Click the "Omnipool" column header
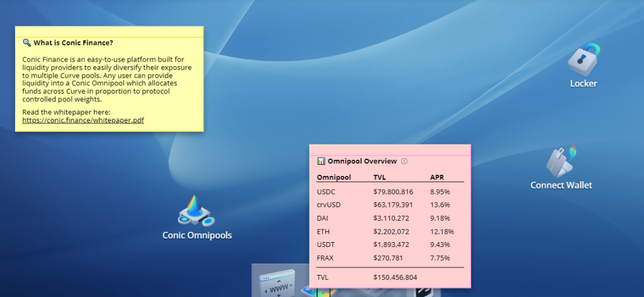Viewport: 644px width, 297px height. pos(334,178)
